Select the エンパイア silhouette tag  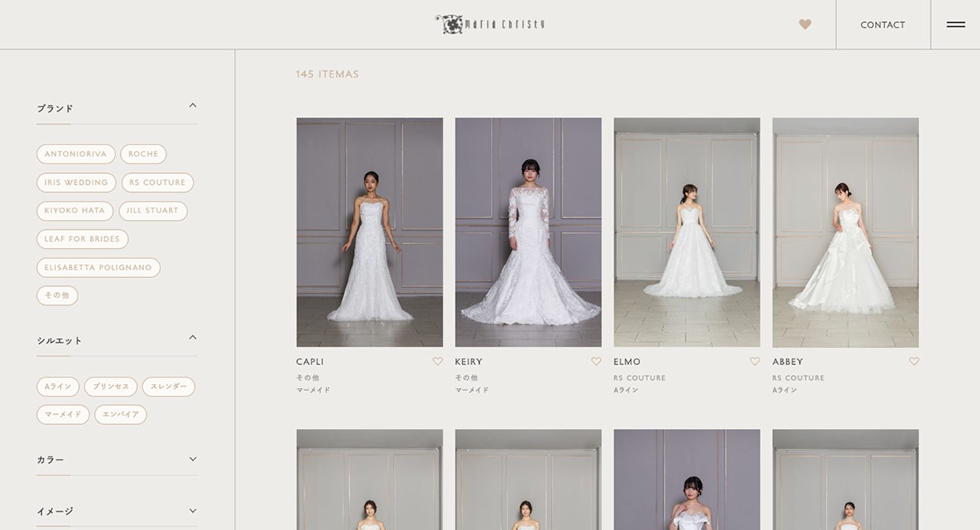(120, 415)
